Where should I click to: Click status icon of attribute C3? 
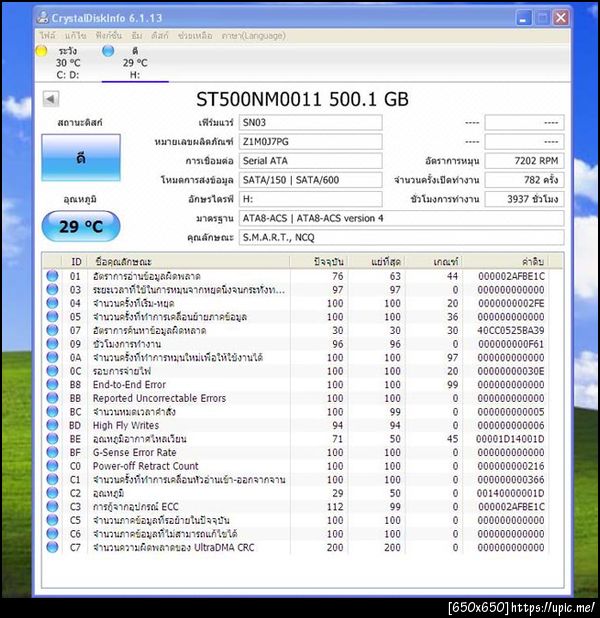[x=52, y=506]
